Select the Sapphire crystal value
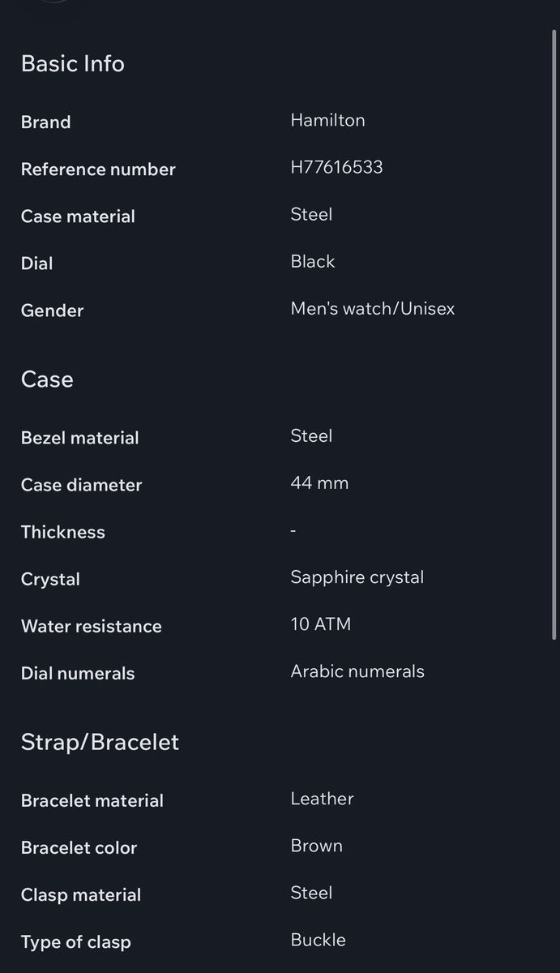Image resolution: width=560 pixels, height=973 pixels. (357, 577)
